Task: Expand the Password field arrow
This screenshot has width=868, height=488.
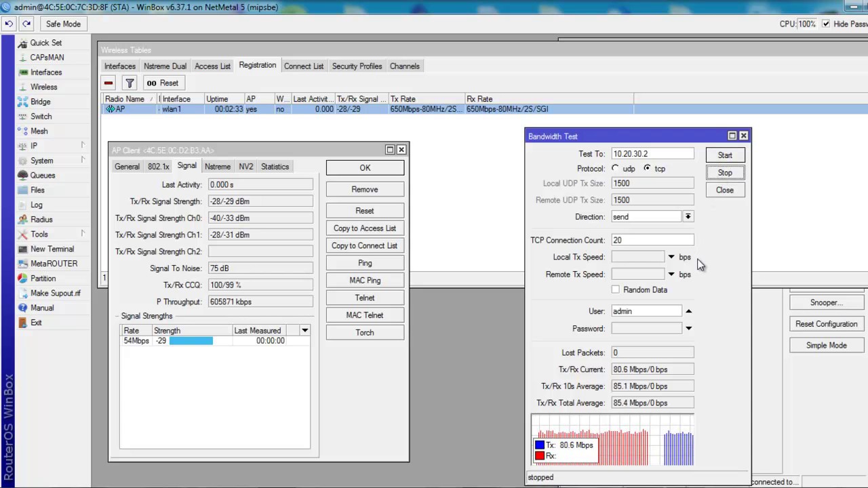Action: pyautogui.click(x=688, y=329)
